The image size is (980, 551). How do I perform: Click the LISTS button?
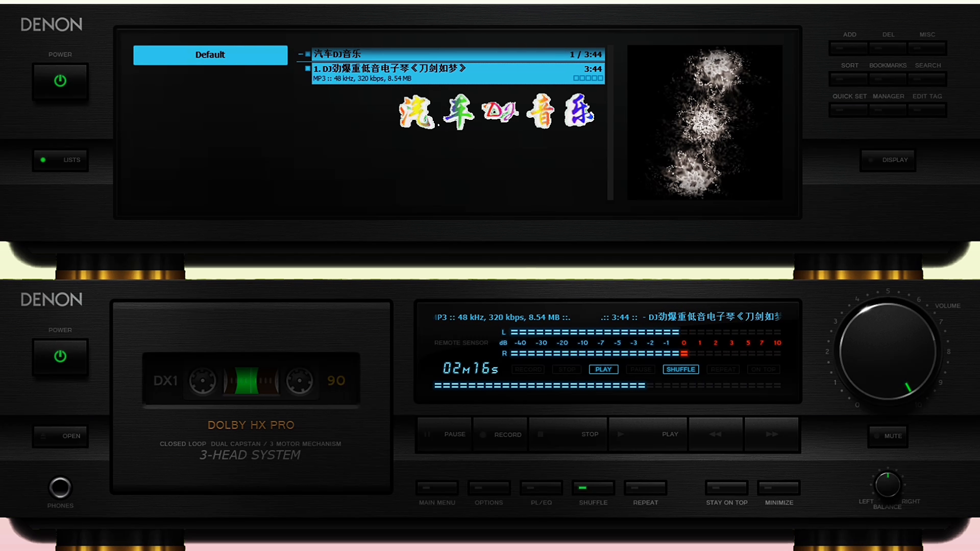[61, 160]
